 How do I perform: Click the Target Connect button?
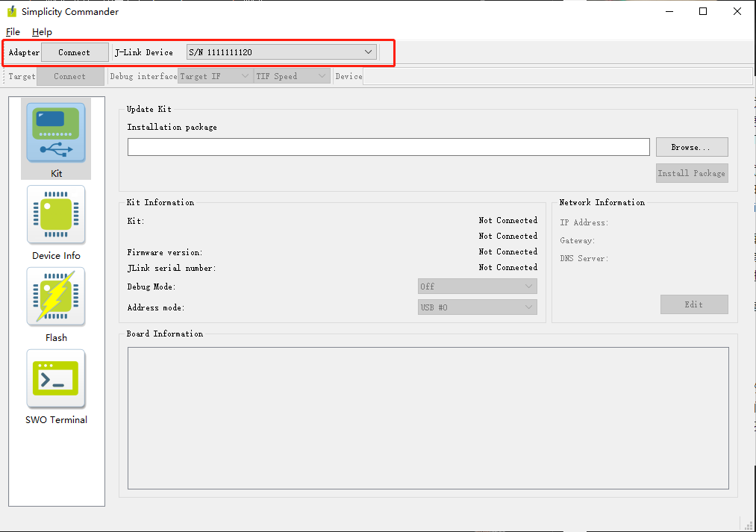(70, 76)
